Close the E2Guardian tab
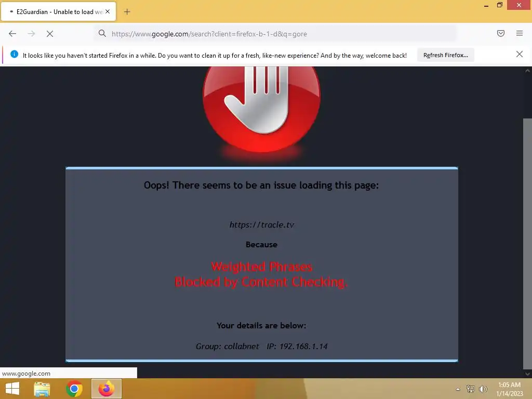Viewport: 532px width, 399px height. [x=108, y=11]
